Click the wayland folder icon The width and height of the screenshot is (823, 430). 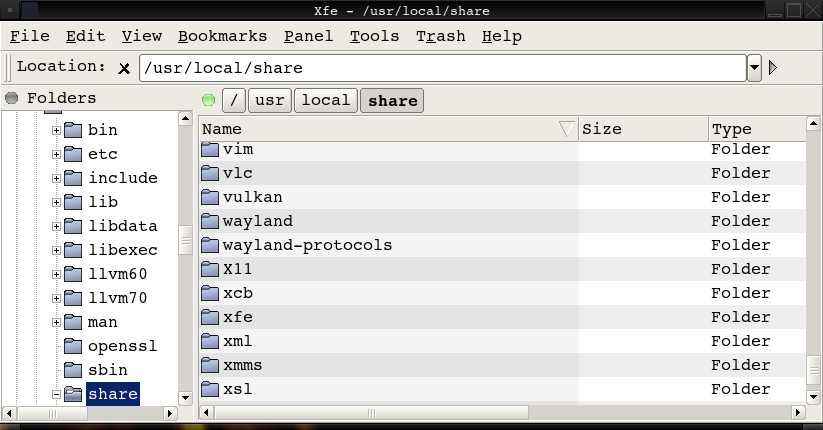[x=209, y=221]
